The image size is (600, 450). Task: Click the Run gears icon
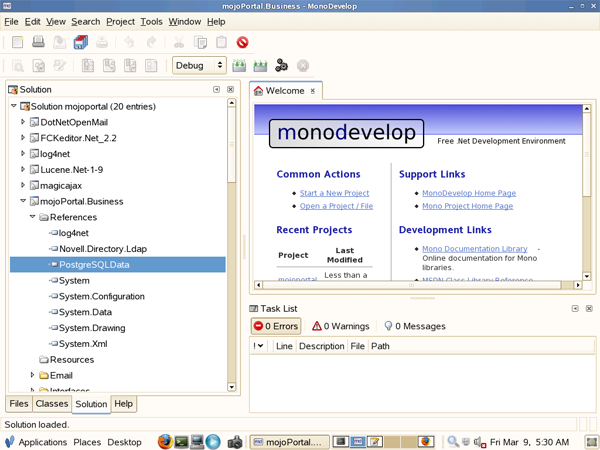click(x=281, y=66)
